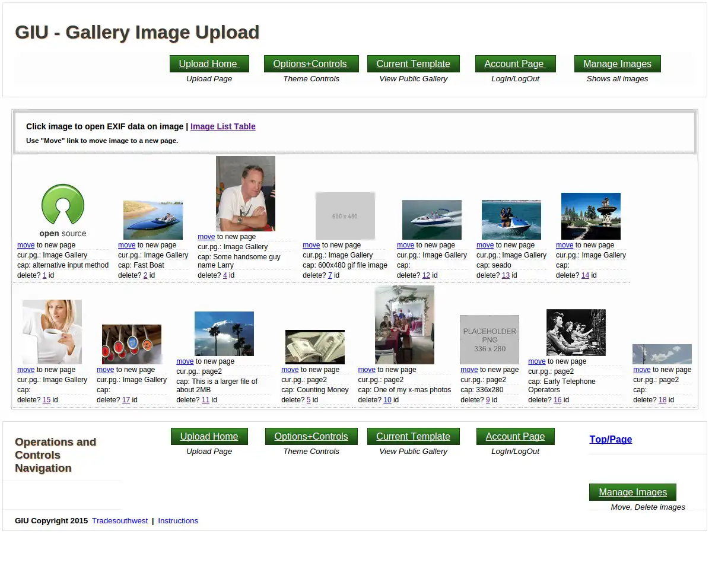Click move link for the seado image
Viewport: 712px width, 588px height.
tap(485, 245)
